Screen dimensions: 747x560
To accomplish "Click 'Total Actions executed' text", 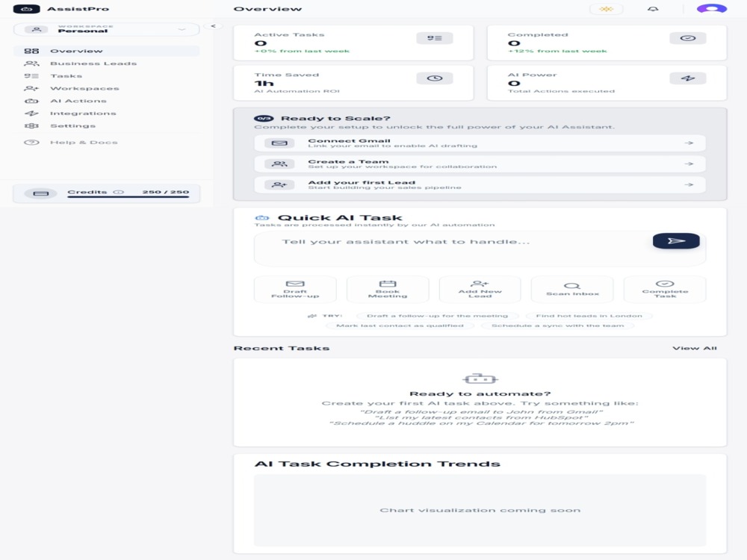I will tap(561, 91).
